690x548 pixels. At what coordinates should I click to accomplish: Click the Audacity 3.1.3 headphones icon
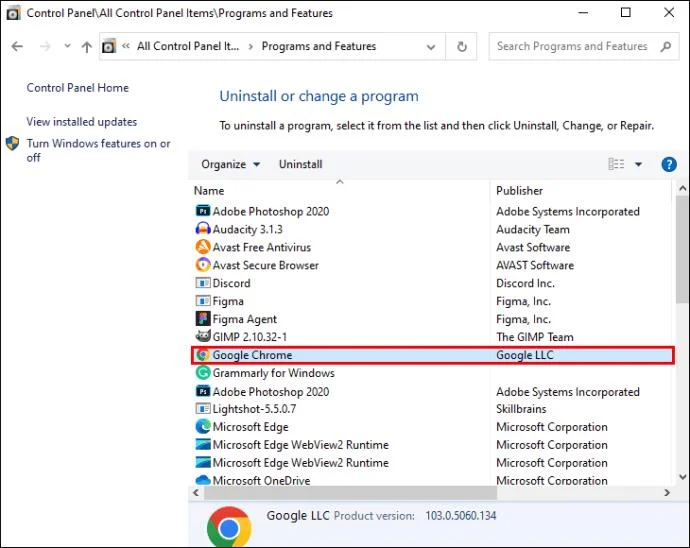pos(203,229)
